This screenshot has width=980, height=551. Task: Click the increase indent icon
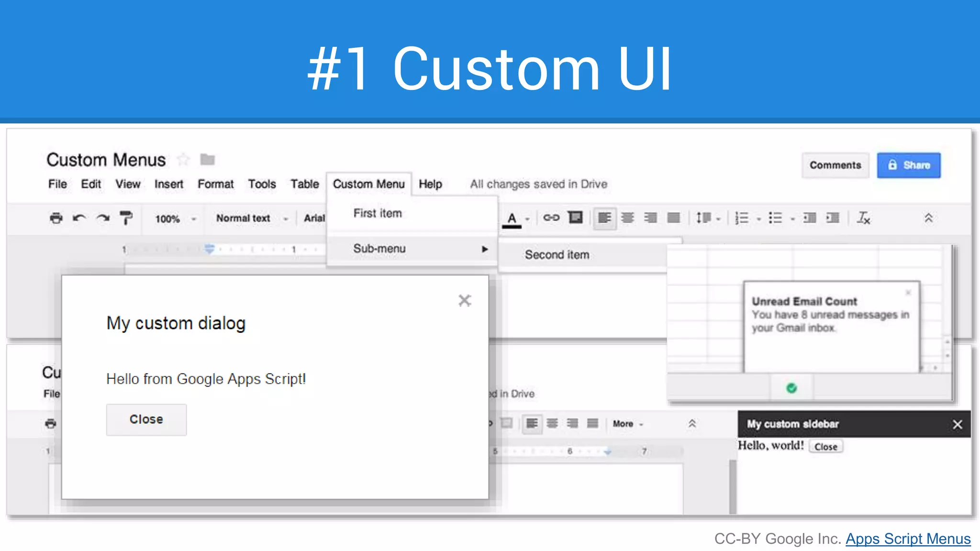(833, 218)
